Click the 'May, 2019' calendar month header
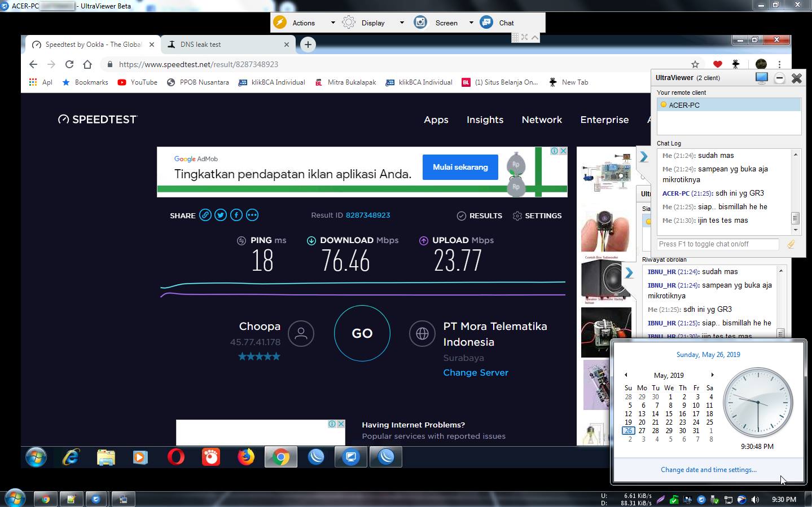The height and width of the screenshot is (507, 812). (x=669, y=376)
